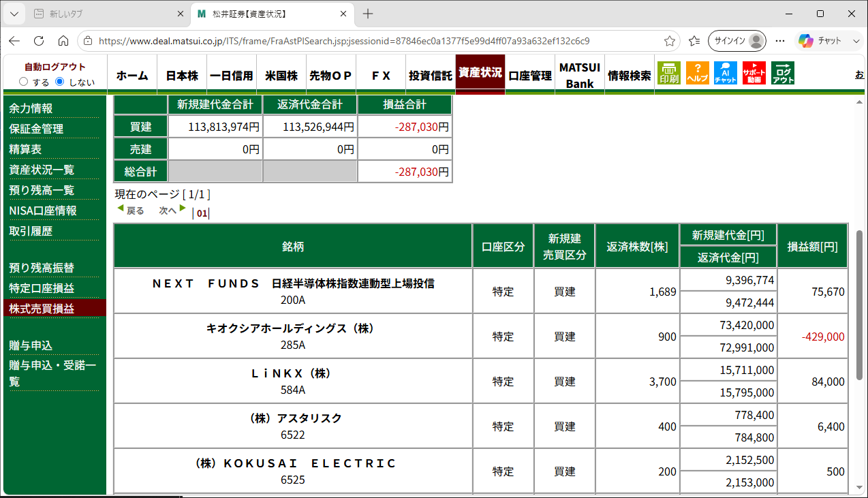
Task: Open the AIチャット icon
Action: 726,73
